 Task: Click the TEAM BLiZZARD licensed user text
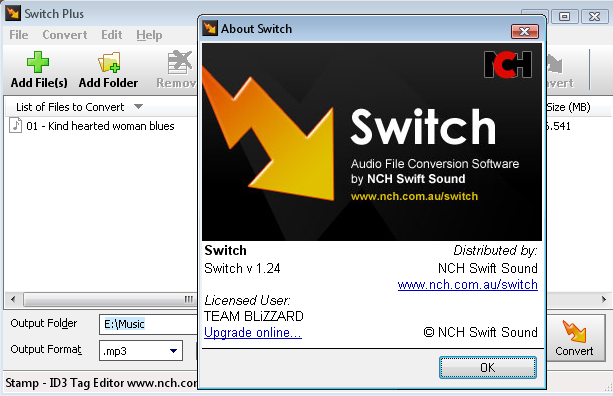tap(254, 316)
